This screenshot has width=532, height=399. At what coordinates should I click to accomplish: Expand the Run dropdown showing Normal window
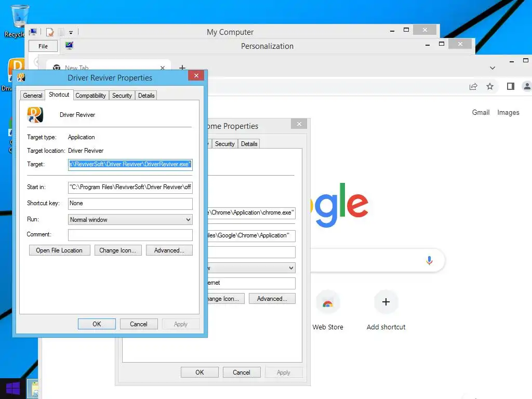[x=130, y=220]
